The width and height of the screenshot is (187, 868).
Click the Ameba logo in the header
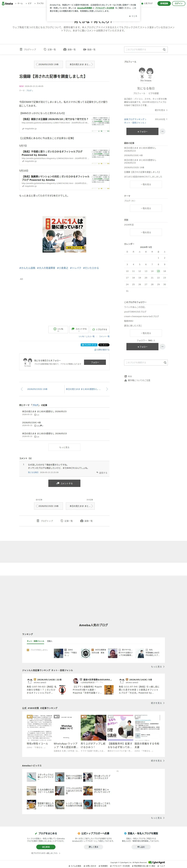(7, 3)
